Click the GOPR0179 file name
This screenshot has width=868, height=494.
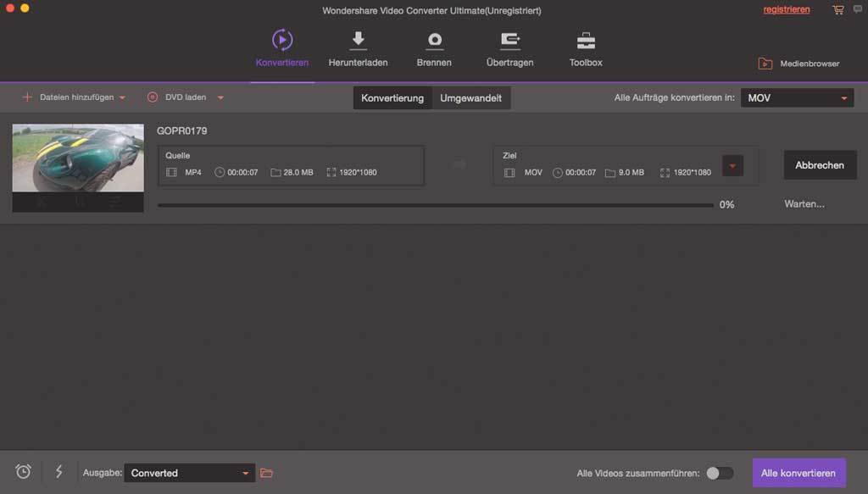click(181, 131)
